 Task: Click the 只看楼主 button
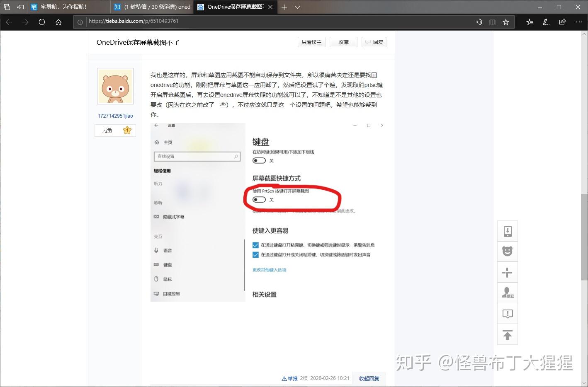click(x=311, y=42)
